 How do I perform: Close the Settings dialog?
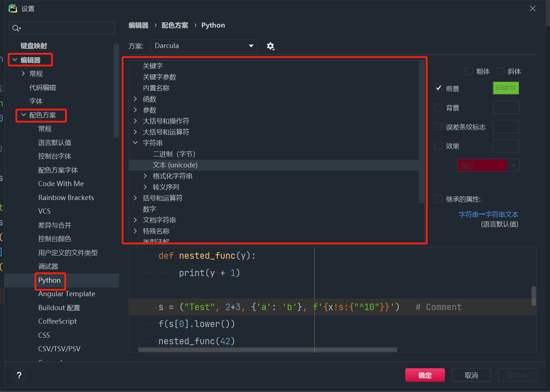pyautogui.click(x=533, y=8)
